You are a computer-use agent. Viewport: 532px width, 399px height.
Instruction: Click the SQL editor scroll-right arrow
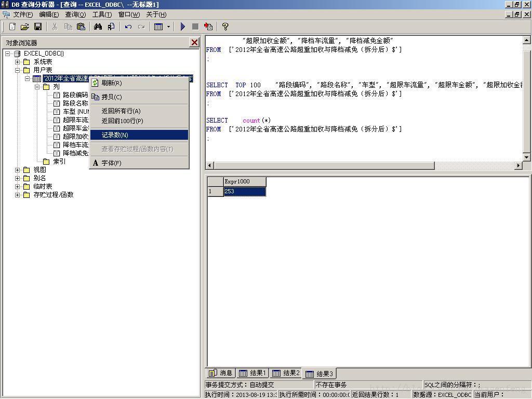[518, 166]
